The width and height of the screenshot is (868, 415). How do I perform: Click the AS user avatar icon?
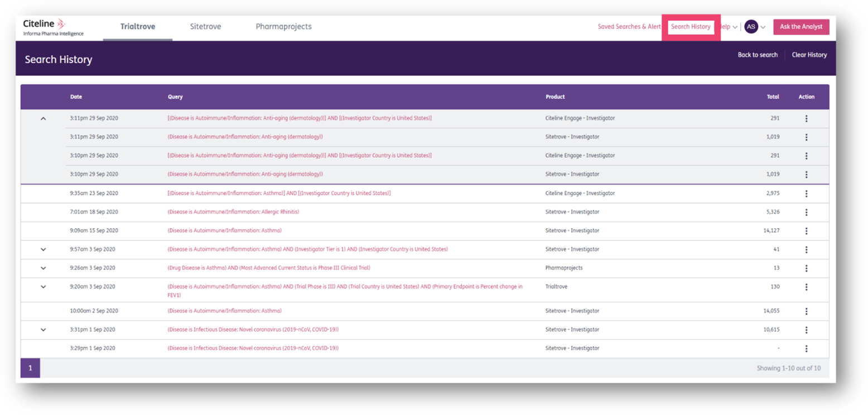coord(751,26)
